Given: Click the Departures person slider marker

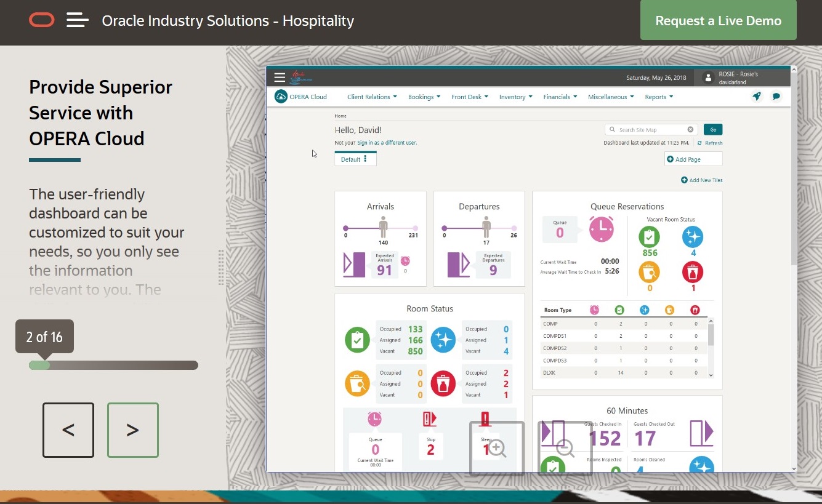Looking at the screenshot, I should click(x=486, y=226).
